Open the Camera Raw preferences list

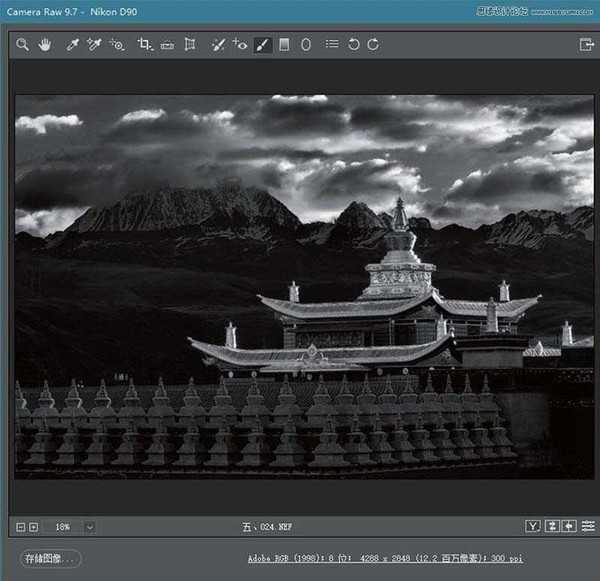tap(331, 45)
